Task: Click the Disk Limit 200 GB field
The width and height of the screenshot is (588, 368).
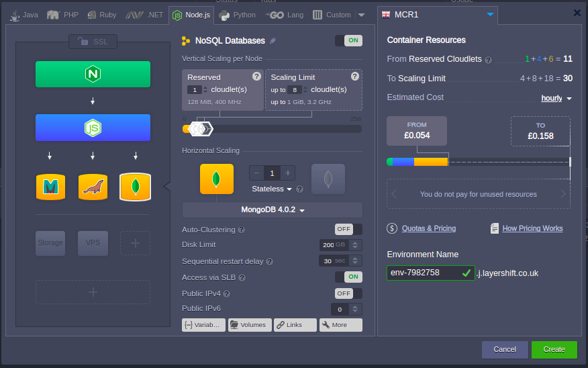Action: (334, 245)
